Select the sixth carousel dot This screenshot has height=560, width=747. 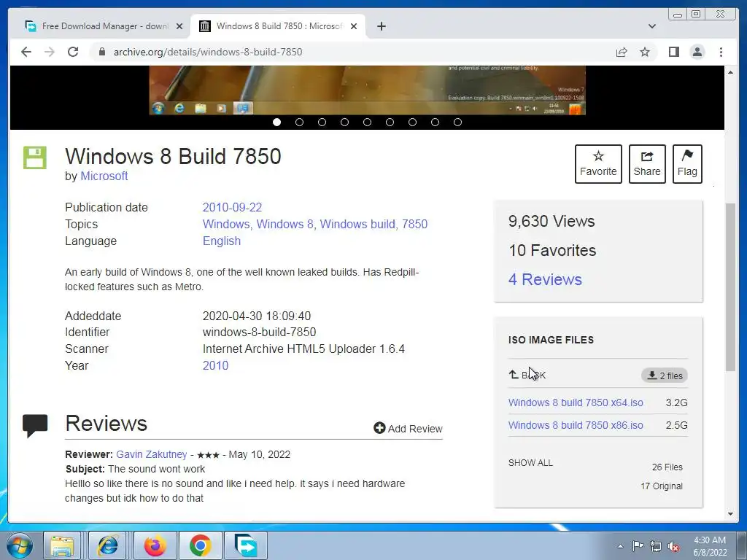390,122
